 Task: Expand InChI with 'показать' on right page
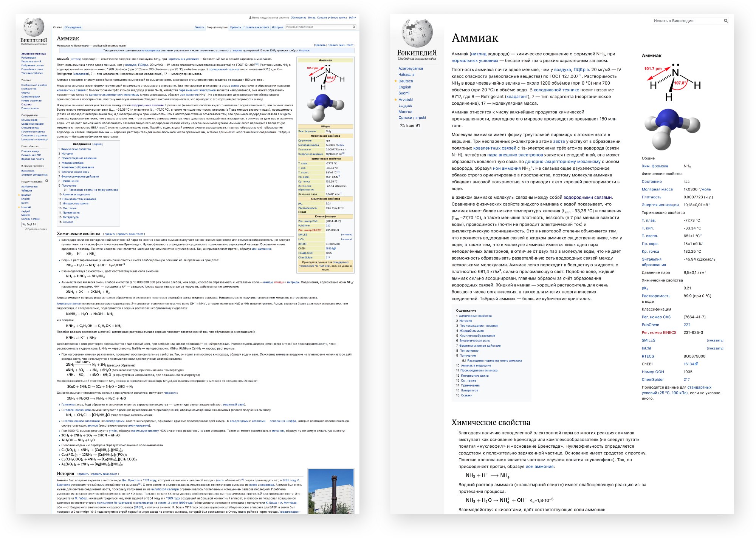715,348
